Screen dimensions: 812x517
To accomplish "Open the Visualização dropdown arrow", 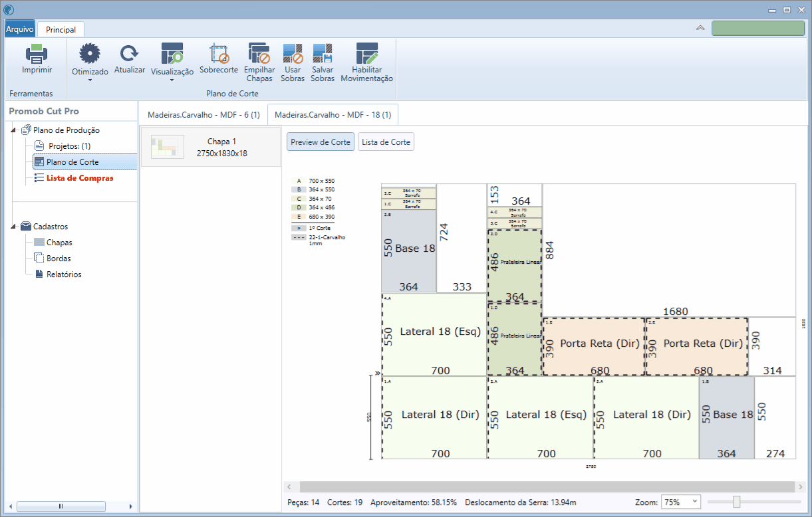I will tap(172, 80).
